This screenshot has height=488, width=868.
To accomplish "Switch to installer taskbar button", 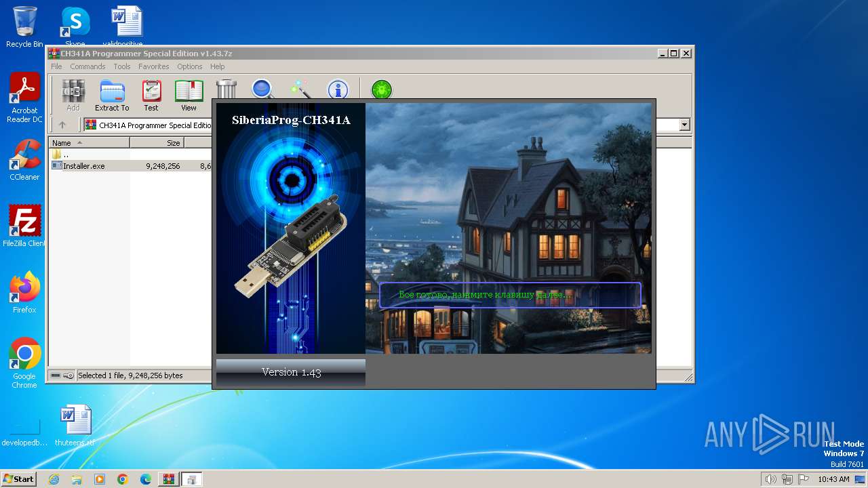I will [x=191, y=479].
